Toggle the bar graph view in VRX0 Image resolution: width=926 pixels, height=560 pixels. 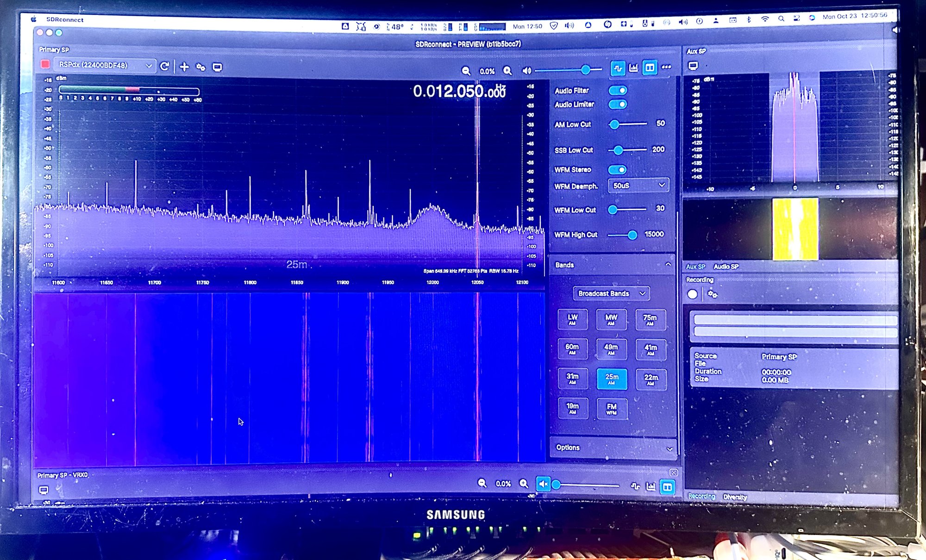651,486
